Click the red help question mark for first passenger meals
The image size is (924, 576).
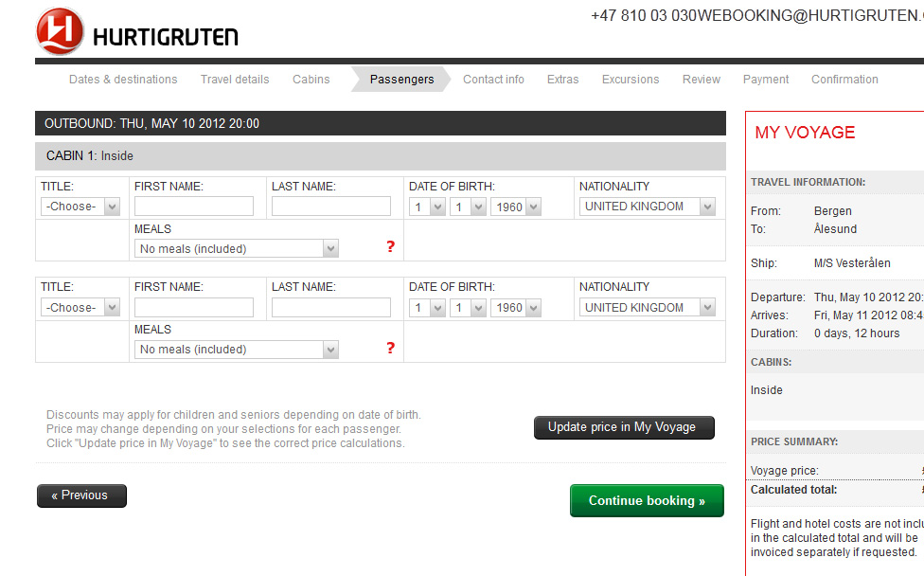coord(390,246)
